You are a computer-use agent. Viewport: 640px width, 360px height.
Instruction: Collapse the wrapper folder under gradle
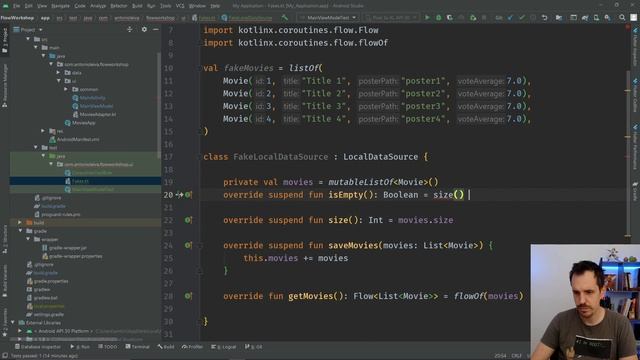pos(28,239)
